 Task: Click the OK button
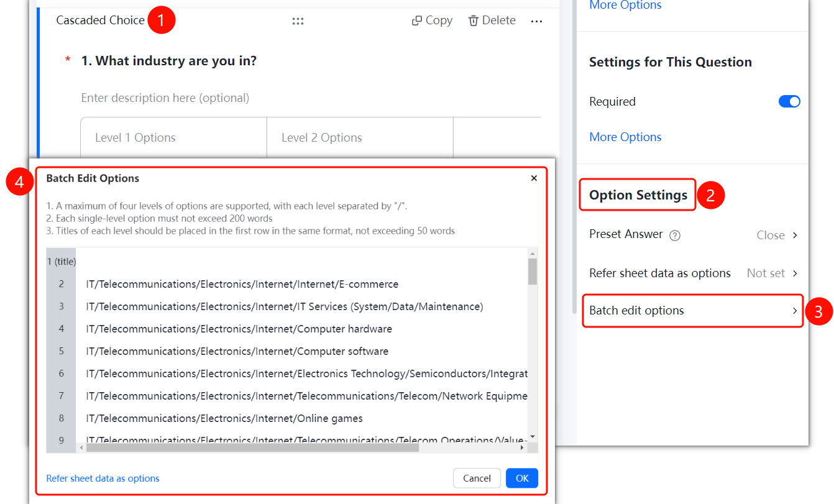click(522, 478)
